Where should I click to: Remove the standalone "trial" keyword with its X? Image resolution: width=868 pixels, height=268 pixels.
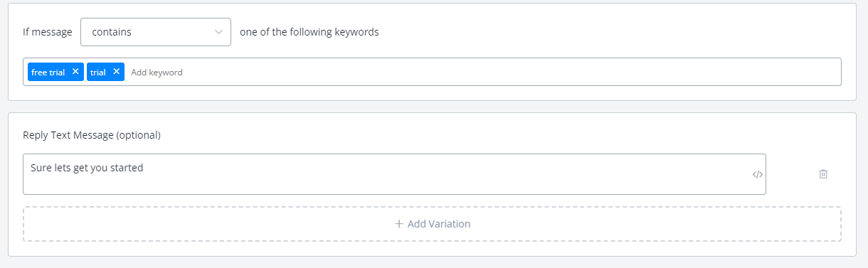coord(116,72)
